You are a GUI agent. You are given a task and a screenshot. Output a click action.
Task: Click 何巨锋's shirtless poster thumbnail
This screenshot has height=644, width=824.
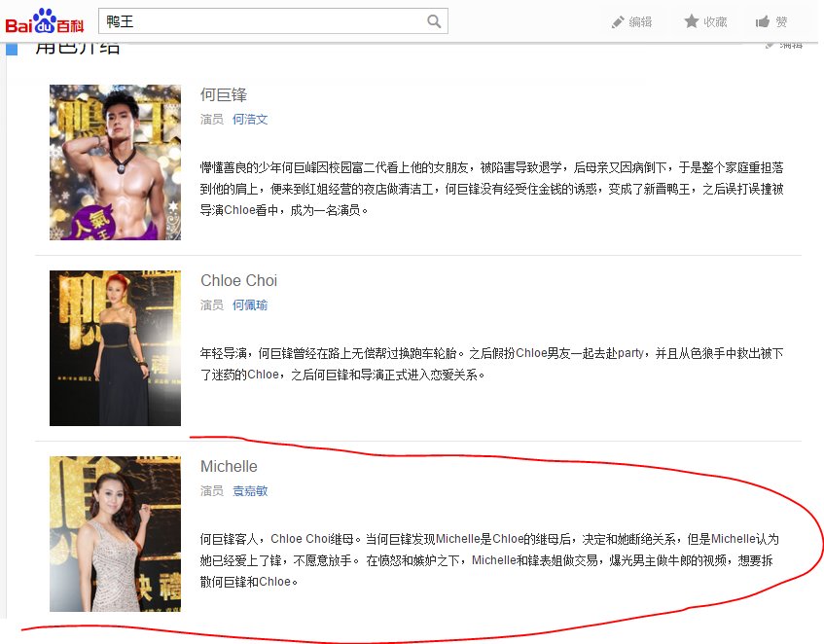(114, 161)
